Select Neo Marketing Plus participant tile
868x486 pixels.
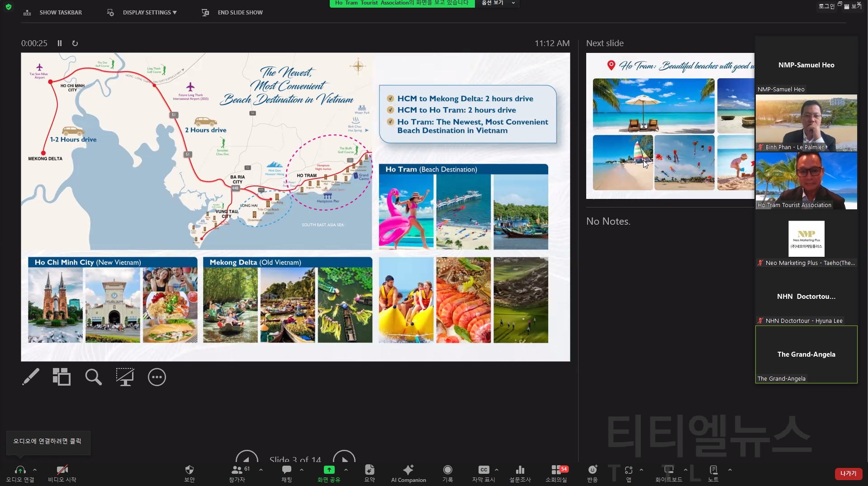pyautogui.click(x=806, y=239)
